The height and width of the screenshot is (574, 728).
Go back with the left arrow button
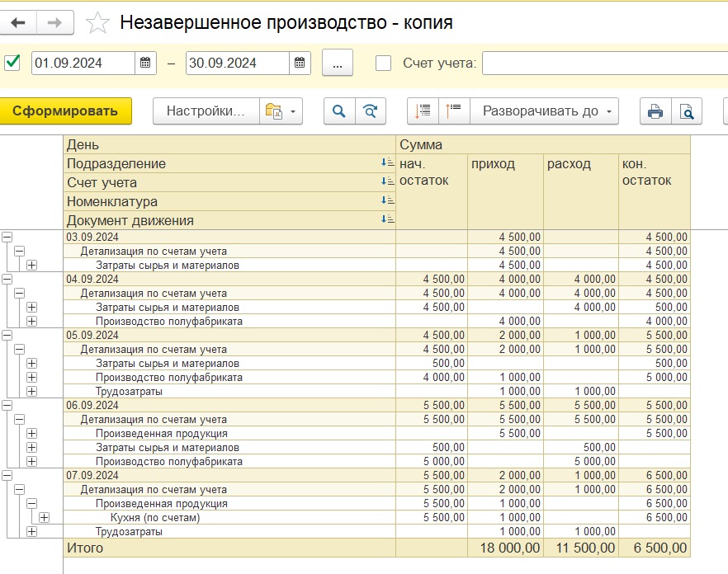17,22
